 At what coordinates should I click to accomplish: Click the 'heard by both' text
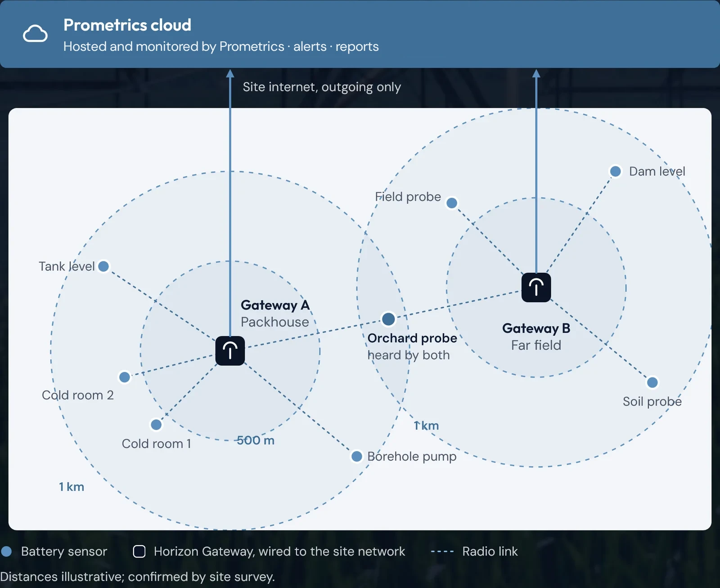pos(409,355)
